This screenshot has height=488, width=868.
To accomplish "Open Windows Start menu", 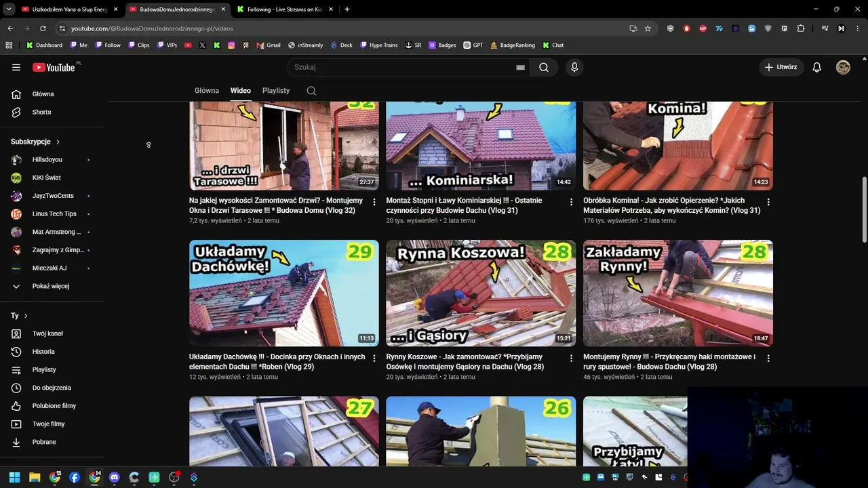I will pos(15,477).
